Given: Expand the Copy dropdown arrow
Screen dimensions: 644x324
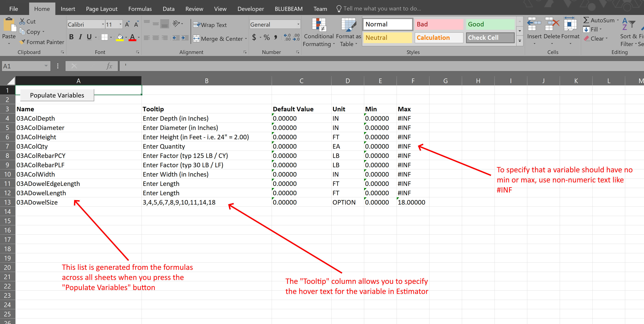Looking at the screenshot, I should pyautogui.click(x=43, y=32).
